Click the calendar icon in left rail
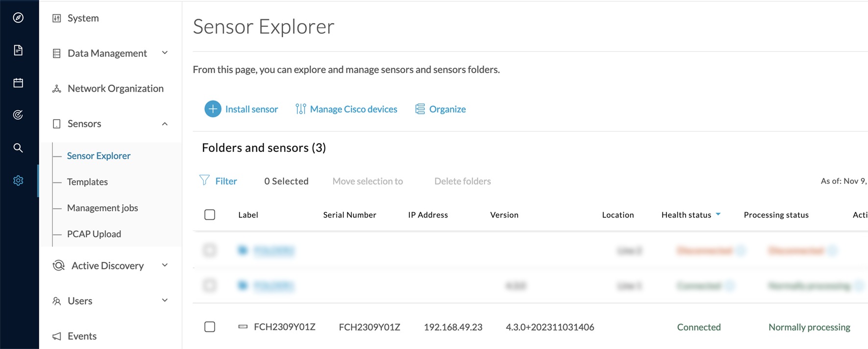This screenshot has height=349, width=868. [18, 83]
